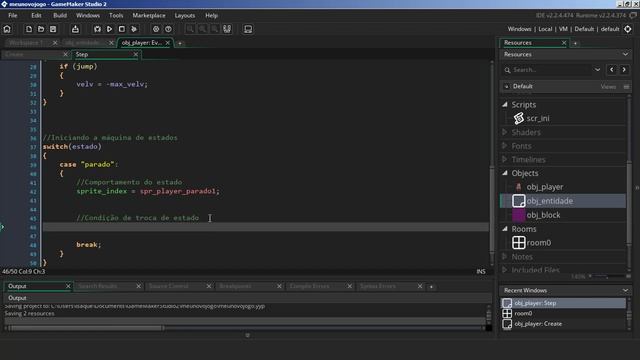The height and width of the screenshot is (360, 640).
Task: Click the zoom in magnifier icon
Action: [215, 29]
